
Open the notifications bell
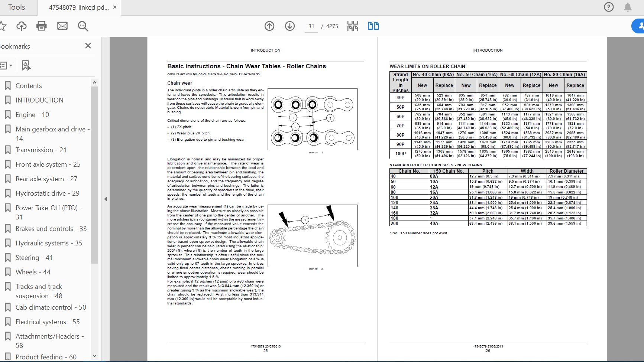tap(628, 7)
